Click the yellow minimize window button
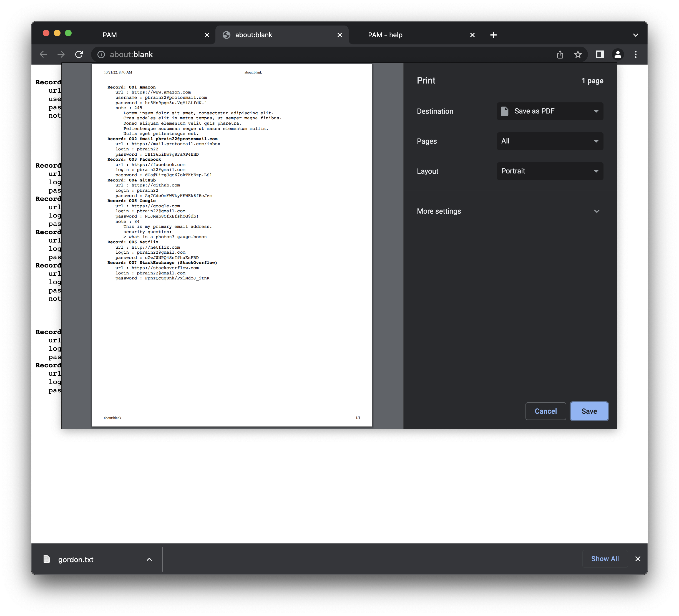The width and height of the screenshot is (679, 616). click(57, 33)
